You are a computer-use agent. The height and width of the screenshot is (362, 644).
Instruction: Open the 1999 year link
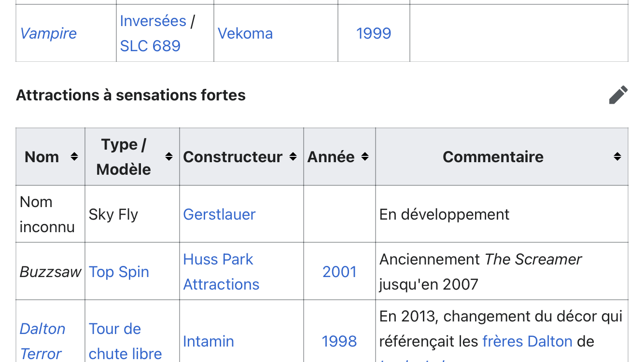coord(373,34)
